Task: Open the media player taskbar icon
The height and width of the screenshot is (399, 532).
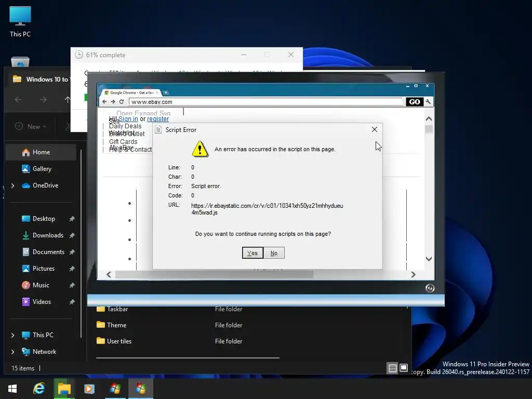Action: click(89, 389)
